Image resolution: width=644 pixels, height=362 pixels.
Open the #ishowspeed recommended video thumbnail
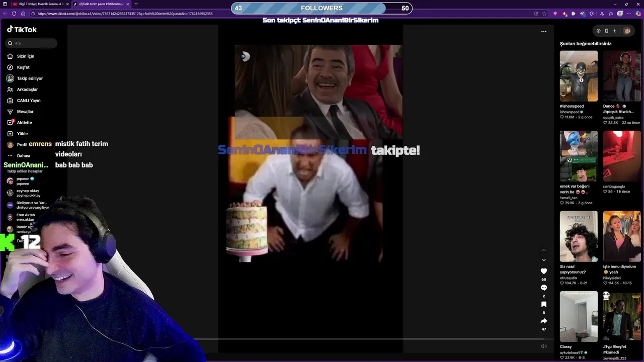coord(579,76)
